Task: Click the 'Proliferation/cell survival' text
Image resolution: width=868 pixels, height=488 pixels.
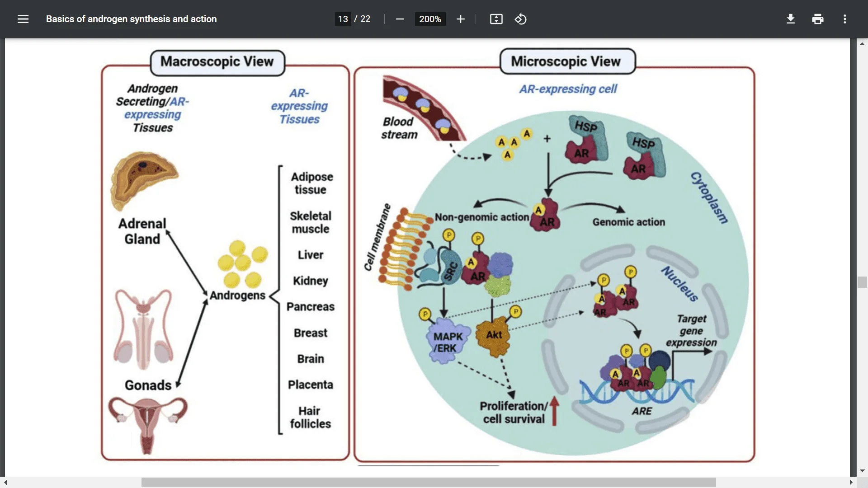Action: [x=514, y=413]
